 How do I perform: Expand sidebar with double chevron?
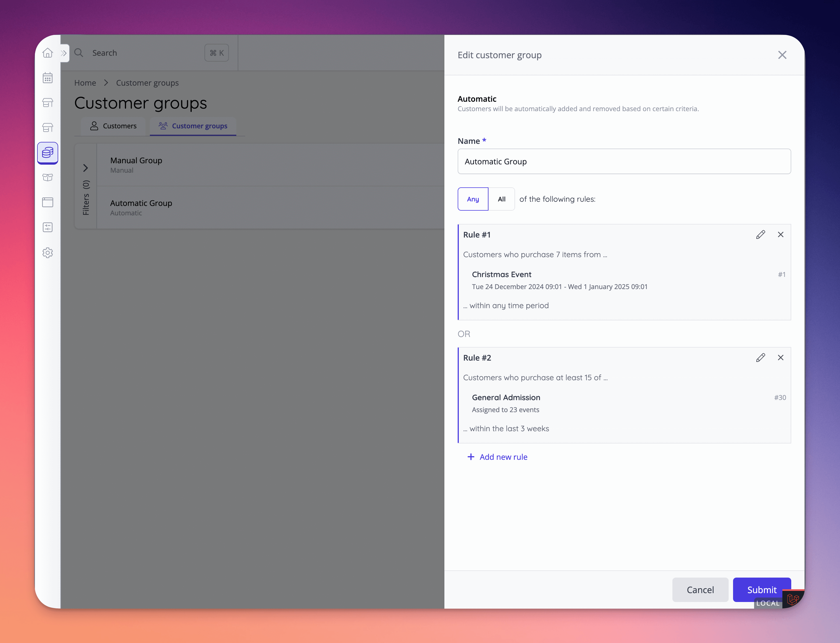click(x=64, y=53)
